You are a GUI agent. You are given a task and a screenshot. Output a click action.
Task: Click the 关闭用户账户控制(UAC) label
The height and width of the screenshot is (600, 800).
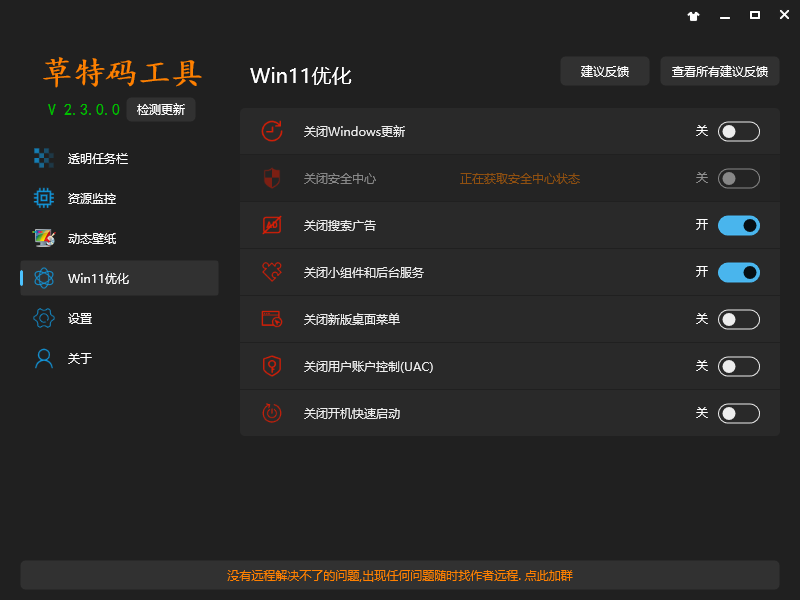(x=368, y=366)
